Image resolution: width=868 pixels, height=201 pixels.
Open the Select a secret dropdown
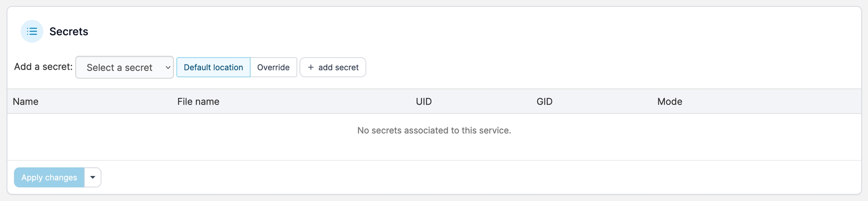coord(124,67)
